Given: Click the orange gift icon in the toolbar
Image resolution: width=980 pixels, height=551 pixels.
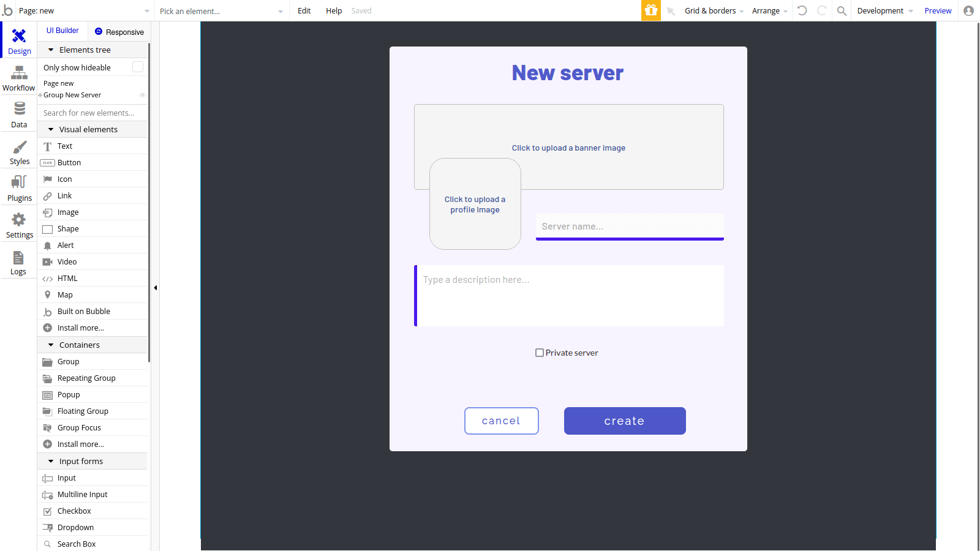Looking at the screenshot, I should (650, 10).
